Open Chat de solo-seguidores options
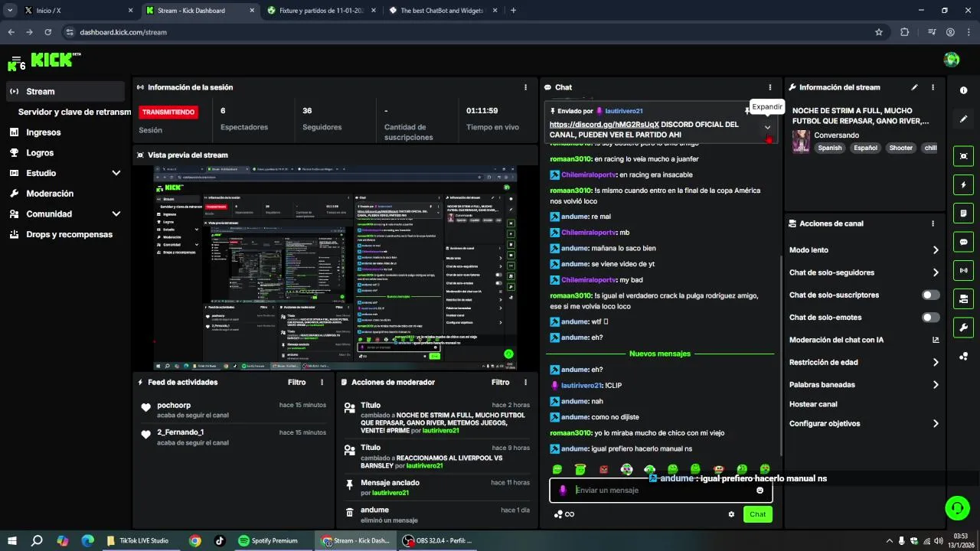Screen dimensions: 980x551 click(x=864, y=272)
